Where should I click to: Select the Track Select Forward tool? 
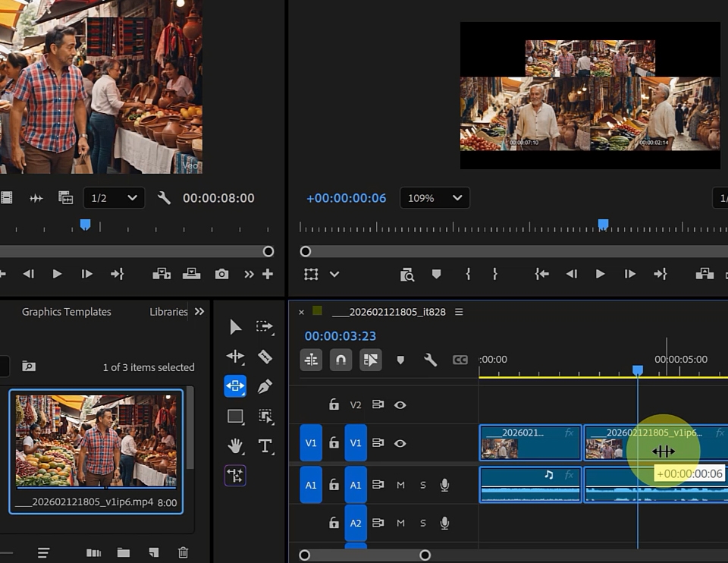[265, 327]
